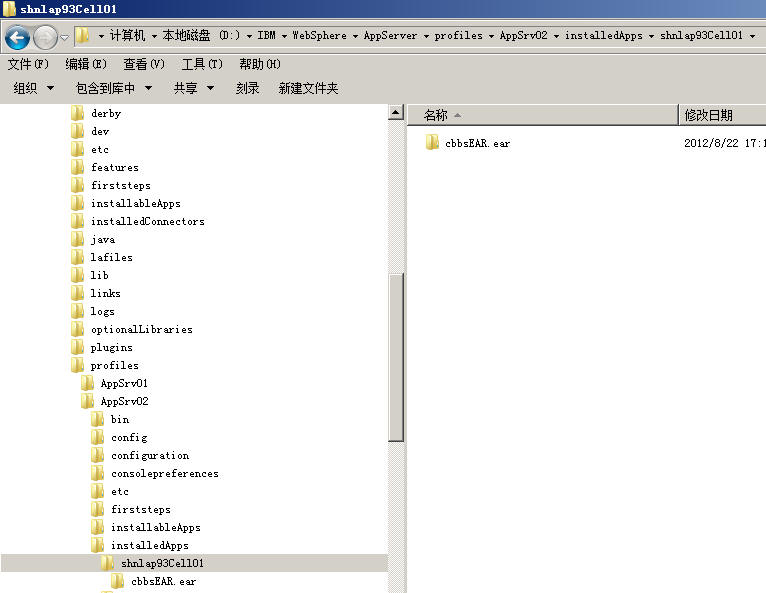Expand the dropdown arrow before 计算机 breadcrumb
766x593 pixels.
coord(101,36)
